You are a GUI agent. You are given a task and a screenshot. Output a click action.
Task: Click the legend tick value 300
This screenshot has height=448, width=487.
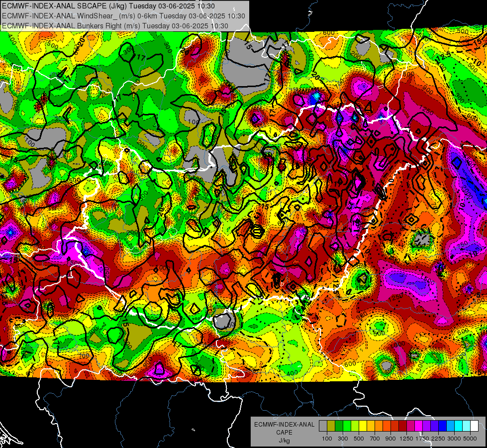tap(343, 439)
